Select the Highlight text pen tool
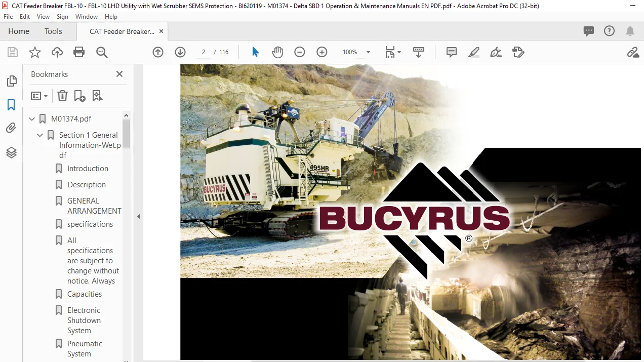Viewport: 644px width, 362px height. click(x=474, y=52)
